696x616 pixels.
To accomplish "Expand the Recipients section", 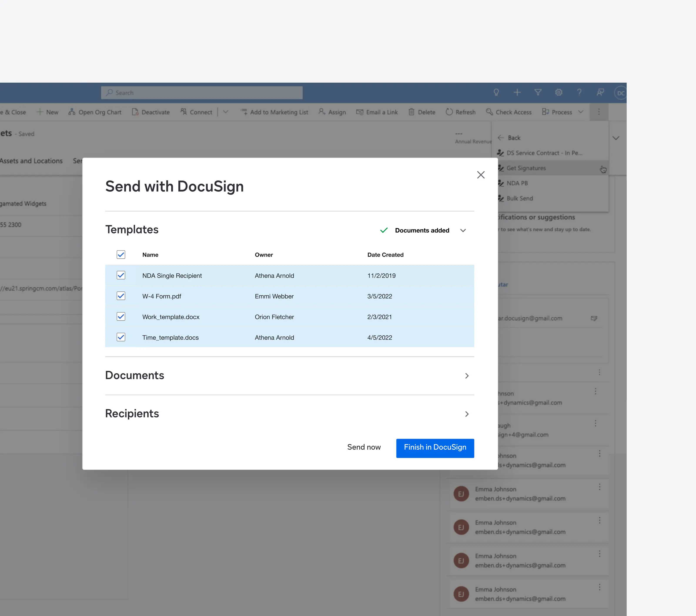I will click(467, 414).
